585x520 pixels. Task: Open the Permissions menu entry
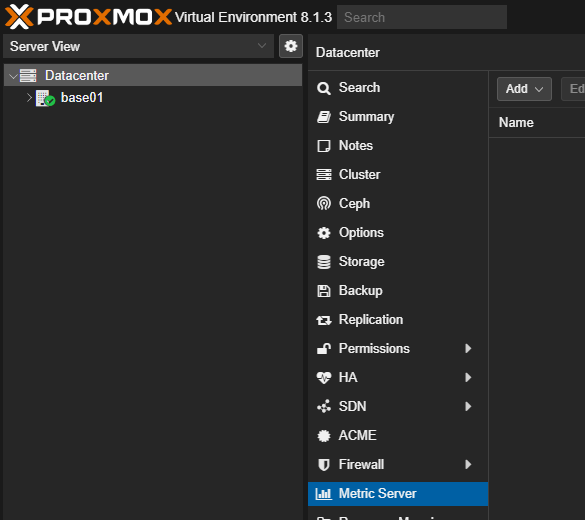(x=398, y=348)
